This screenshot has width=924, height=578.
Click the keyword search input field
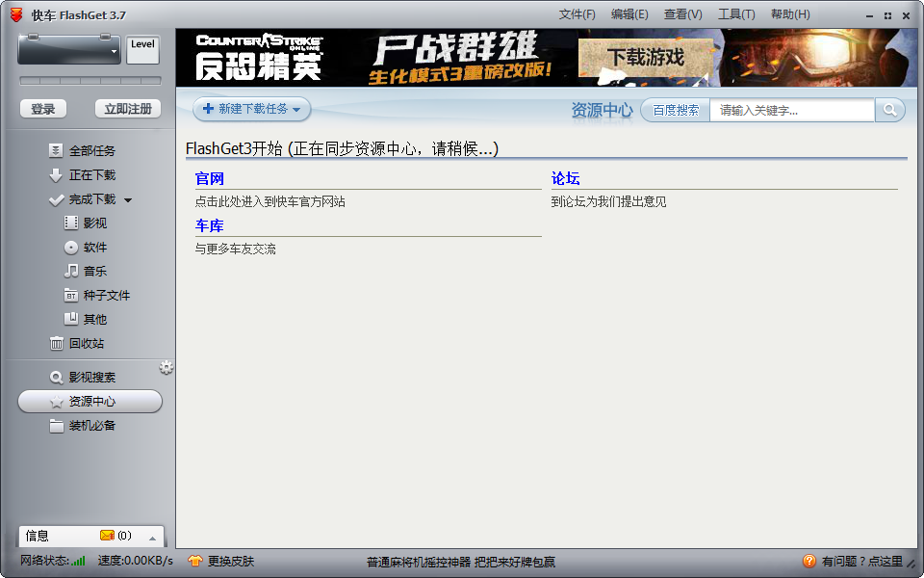[x=791, y=110]
